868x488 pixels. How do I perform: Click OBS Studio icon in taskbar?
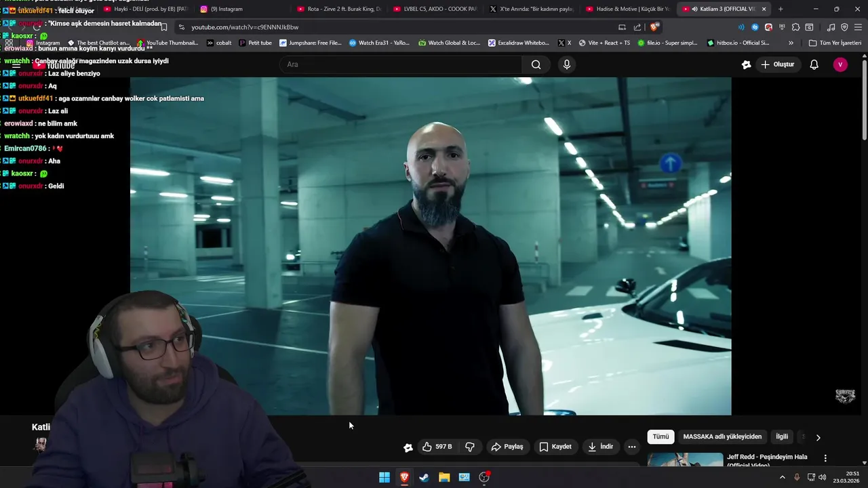pos(484,477)
